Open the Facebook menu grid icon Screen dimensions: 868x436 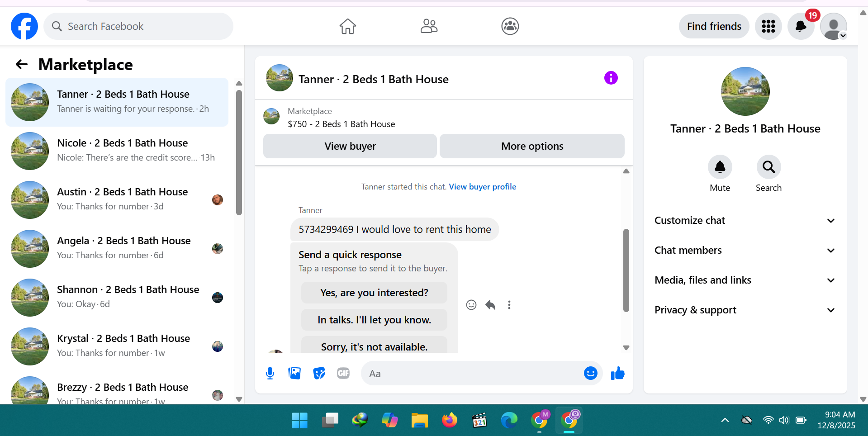[768, 26]
